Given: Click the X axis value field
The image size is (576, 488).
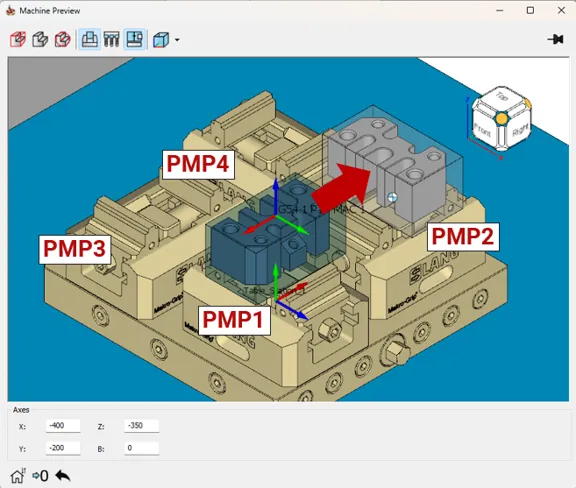Looking at the screenshot, I should [63, 426].
